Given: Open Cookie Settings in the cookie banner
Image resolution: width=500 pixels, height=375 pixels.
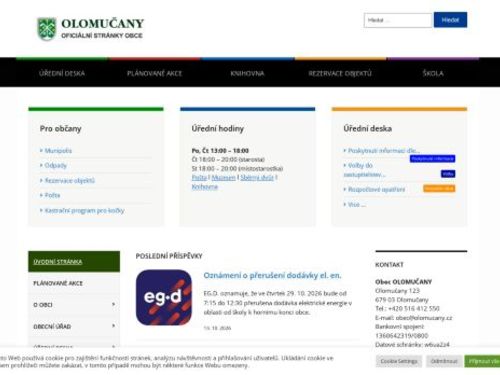Looking at the screenshot, I should (399, 361).
